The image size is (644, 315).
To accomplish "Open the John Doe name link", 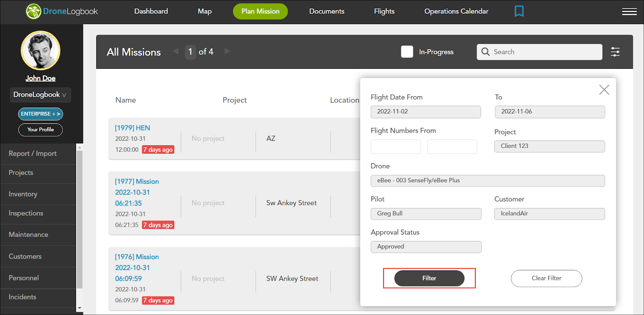I will [x=41, y=78].
